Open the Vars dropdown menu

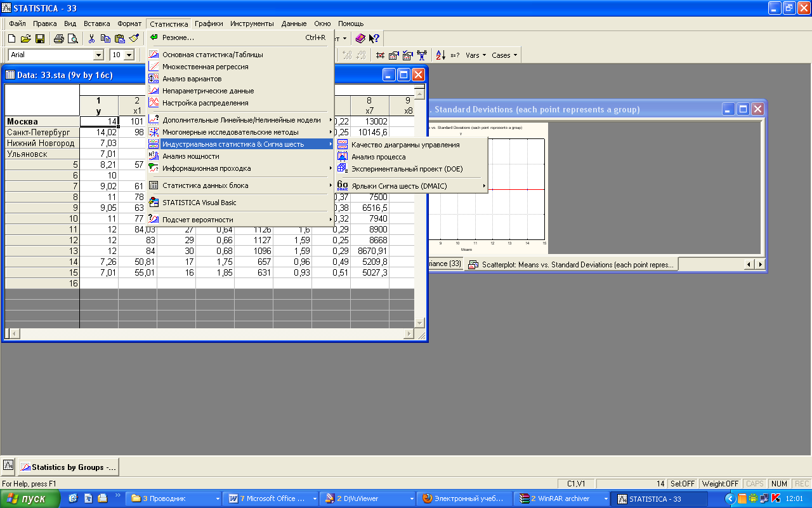coord(476,55)
